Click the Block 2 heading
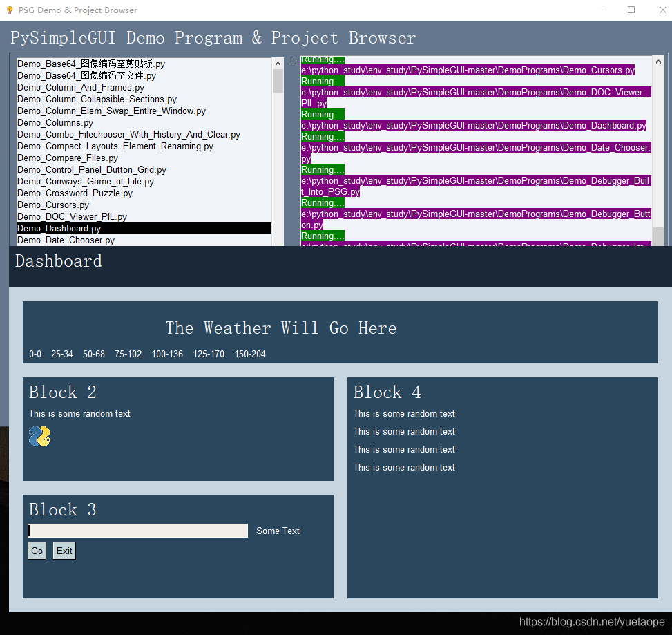This screenshot has height=635, width=672. (x=63, y=392)
